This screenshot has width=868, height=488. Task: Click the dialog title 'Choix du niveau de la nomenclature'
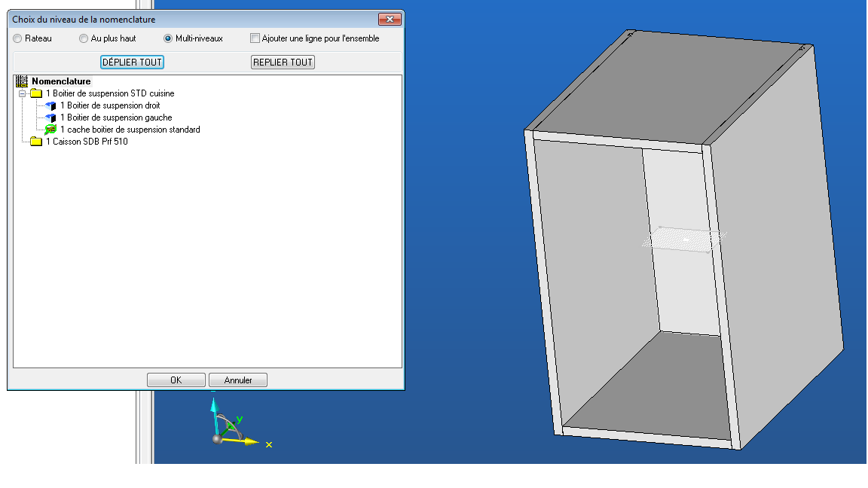coord(84,20)
